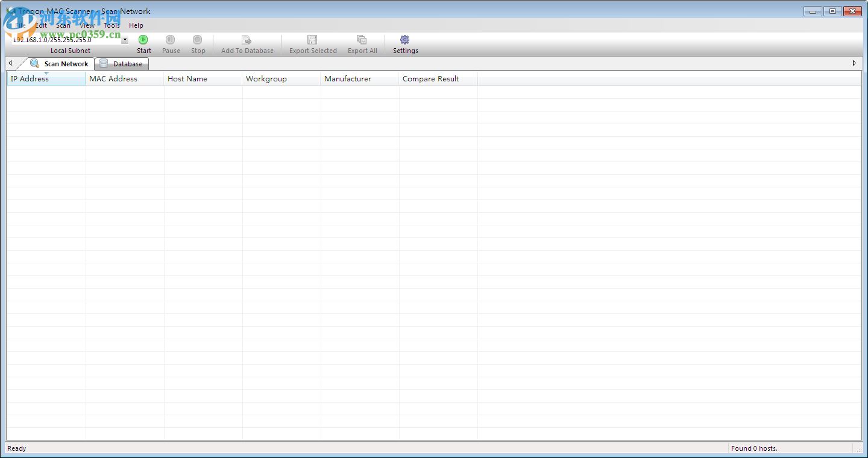Open Settings via the gear icon
868x458 pixels.
pyautogui.click(x=404, y=40)
